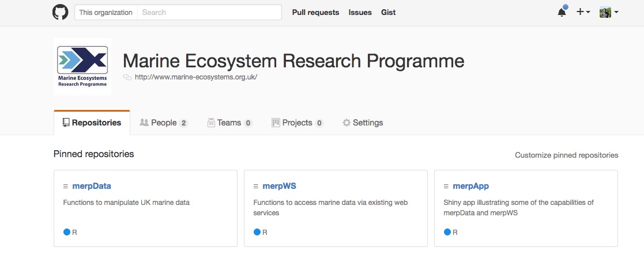The height and width of the screenshot is (255, 644).
Task: Focus the Search input field
Action: click(x=209, y=12)
